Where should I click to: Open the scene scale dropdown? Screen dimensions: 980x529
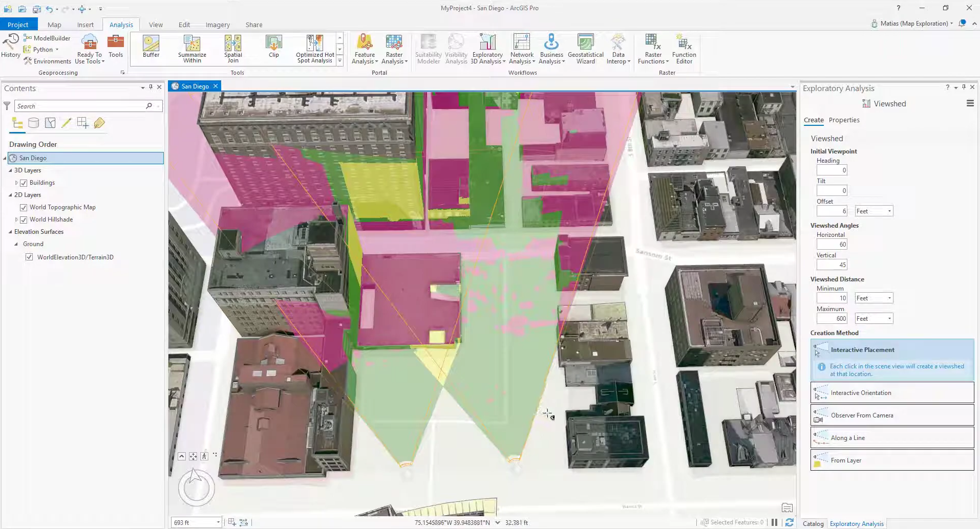(218, 522)
